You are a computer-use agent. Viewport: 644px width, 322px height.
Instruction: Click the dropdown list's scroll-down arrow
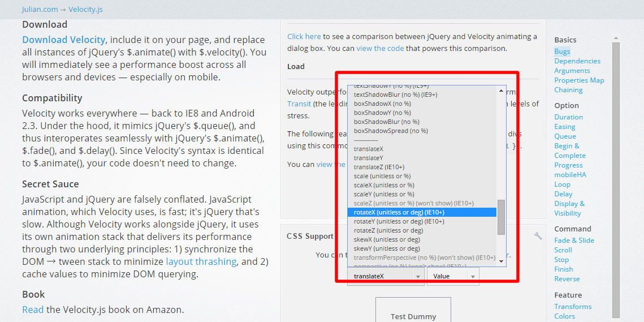tap(501, 261)
